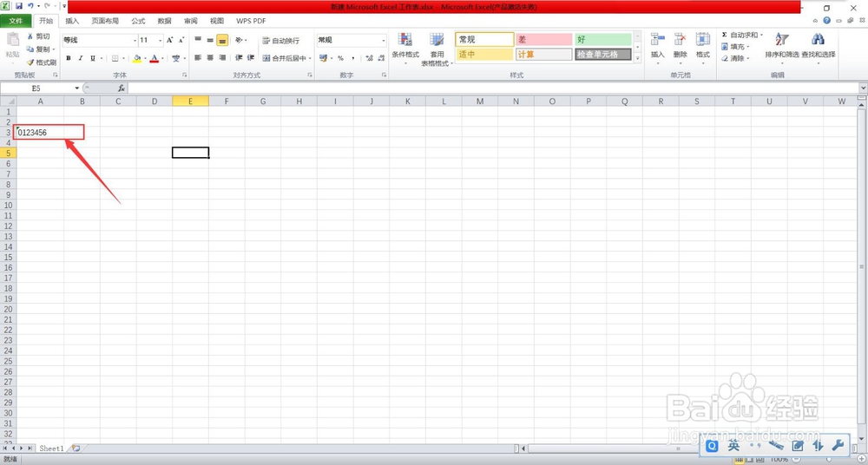
Task: Open Excel Help question mark
Action: [x=826, y=21]
